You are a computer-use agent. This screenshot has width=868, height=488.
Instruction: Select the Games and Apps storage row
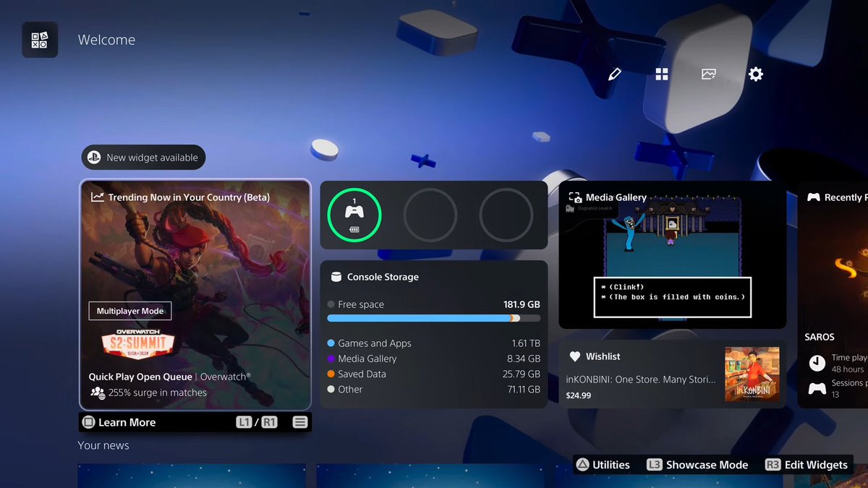(434, 343)
